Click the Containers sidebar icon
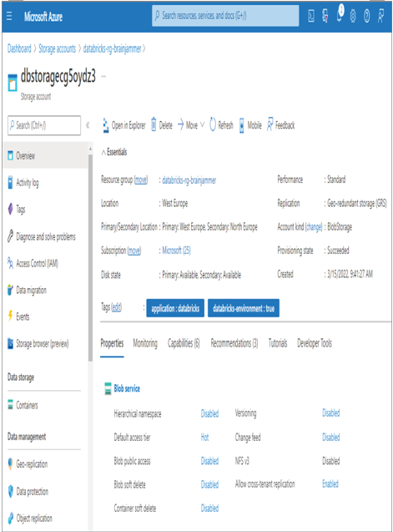 pyautogui.click(x=11, y=405)
